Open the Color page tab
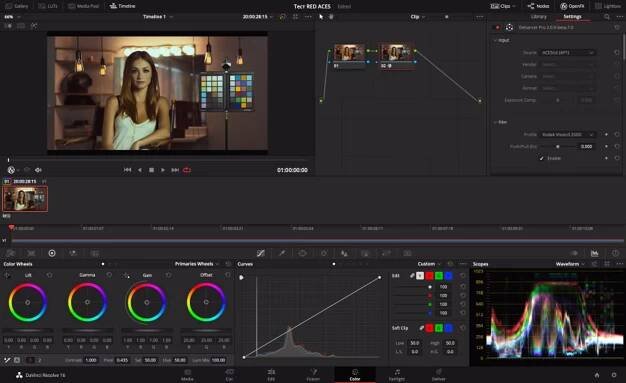Screen dimensions: 626x383 click(355, 375)
